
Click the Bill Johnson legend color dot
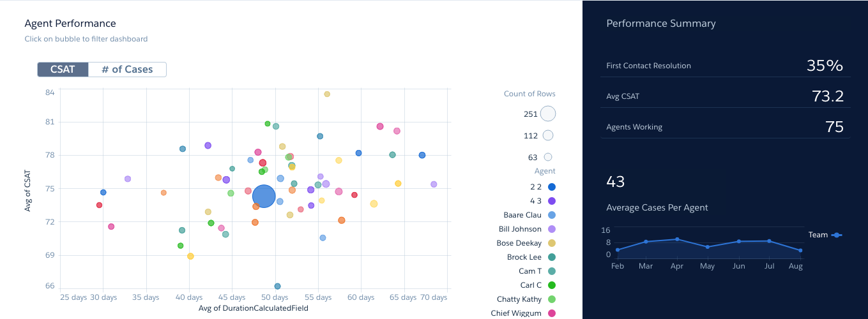pos(552,229)
